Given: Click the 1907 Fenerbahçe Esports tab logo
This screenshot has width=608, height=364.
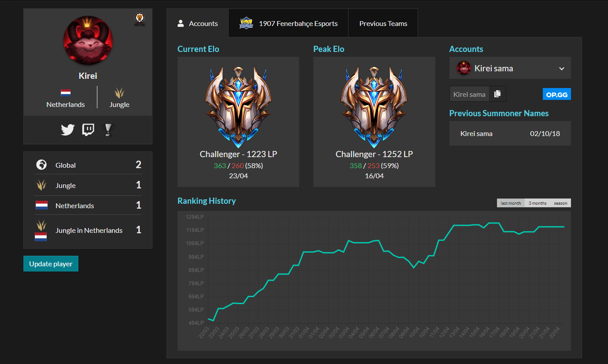Looking at the screenshot, I should click(x=246, y=23).
